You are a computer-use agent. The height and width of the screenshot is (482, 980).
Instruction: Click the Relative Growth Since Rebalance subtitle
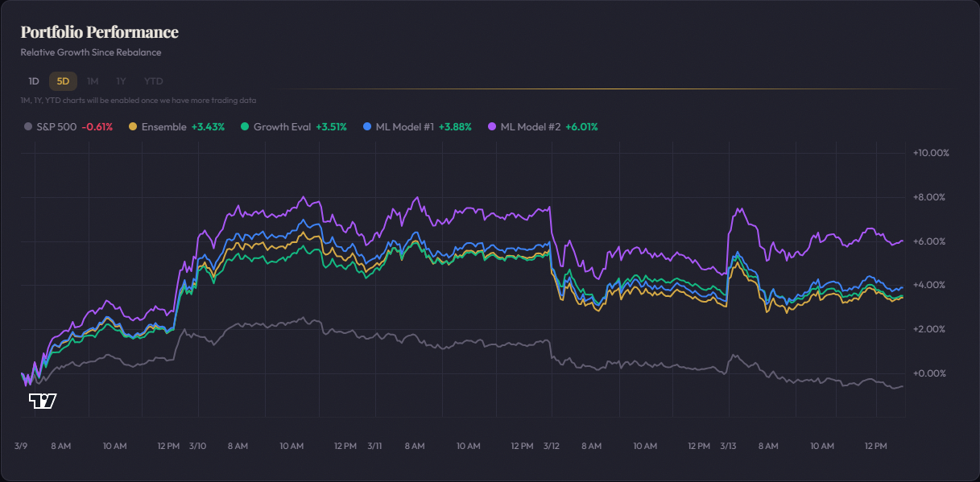(x=91, y=52)
